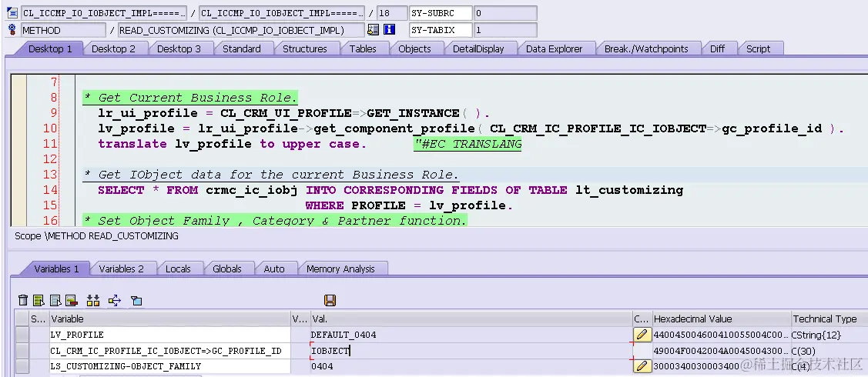Switch to the Desktop 2 tab
Image resolution: width=868 pixels, height=377 pixels.
coord(113,48)
